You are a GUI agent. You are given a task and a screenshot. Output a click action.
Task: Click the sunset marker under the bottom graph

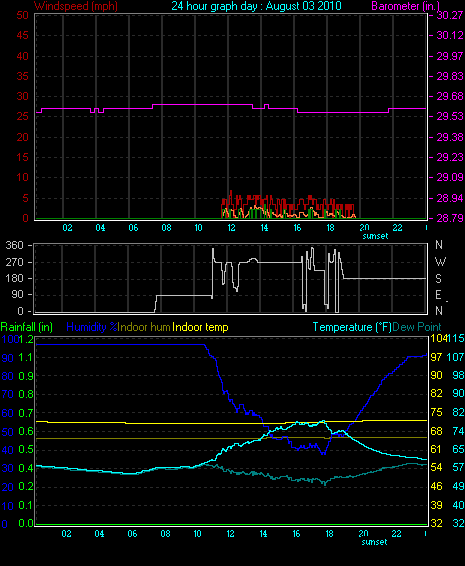tap(374, 542)
